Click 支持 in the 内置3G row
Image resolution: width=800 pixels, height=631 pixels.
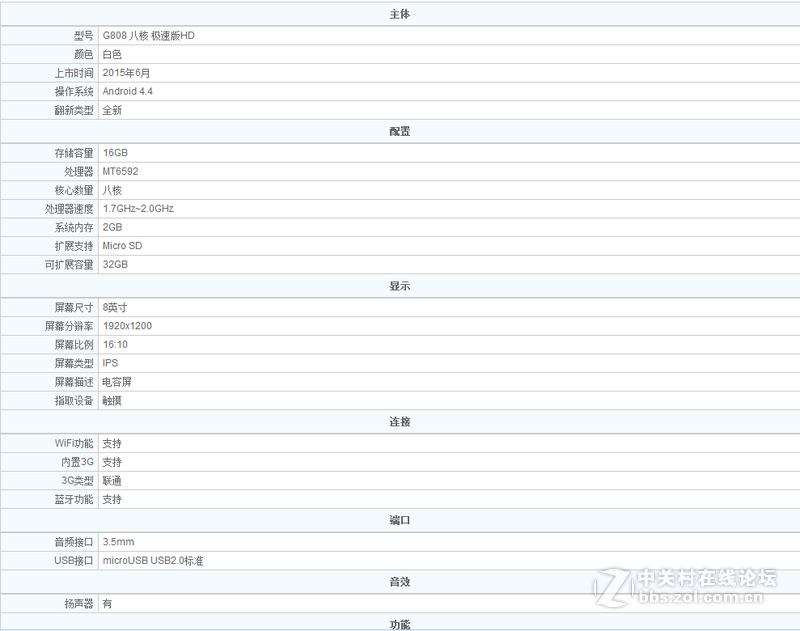112,462
